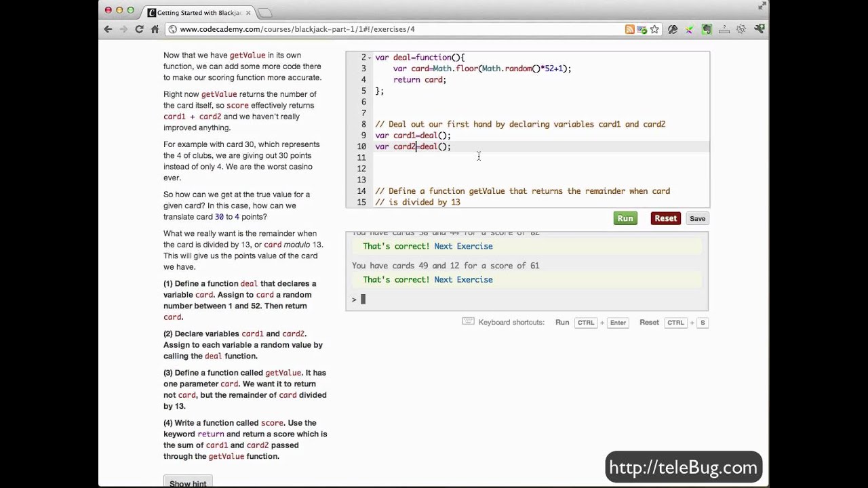
Task: Click the paragraph starting 'So how can we get'
Action: tap(237, 205)
